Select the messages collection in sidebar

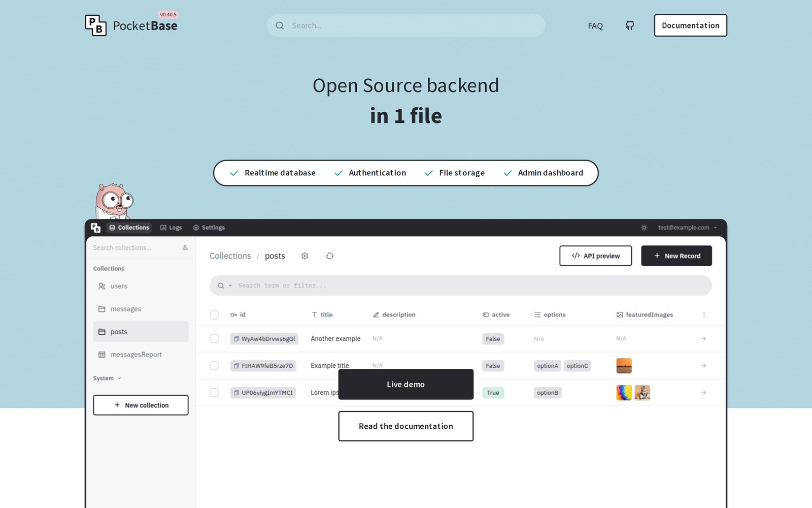pyautogui.click(x=141, y=309)
